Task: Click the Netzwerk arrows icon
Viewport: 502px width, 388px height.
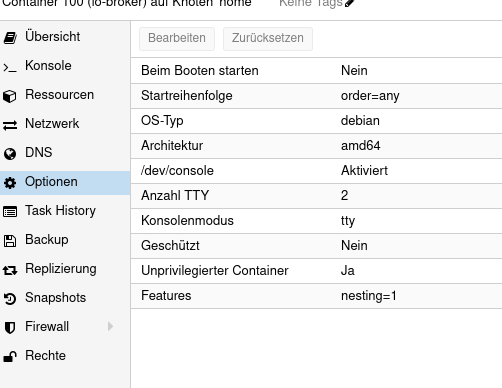Action: tap(10, 125)
